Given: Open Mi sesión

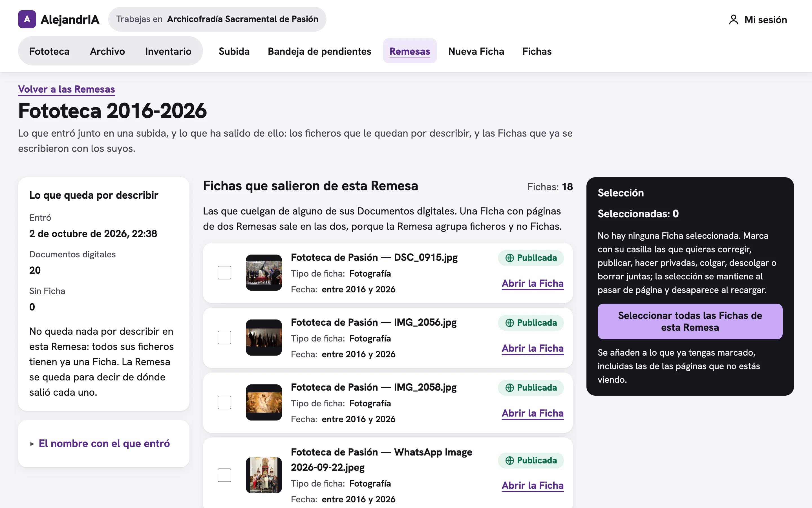Looking at the screenshot, I should (758, 19).
